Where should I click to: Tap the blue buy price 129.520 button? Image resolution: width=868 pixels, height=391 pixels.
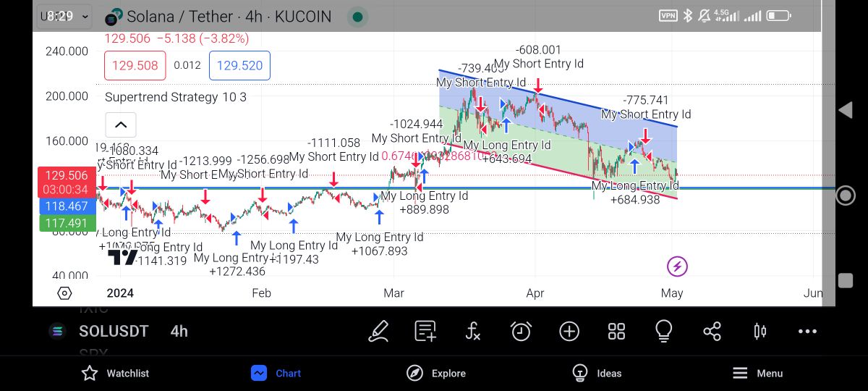pyautogui.click(x=239, y=65)
